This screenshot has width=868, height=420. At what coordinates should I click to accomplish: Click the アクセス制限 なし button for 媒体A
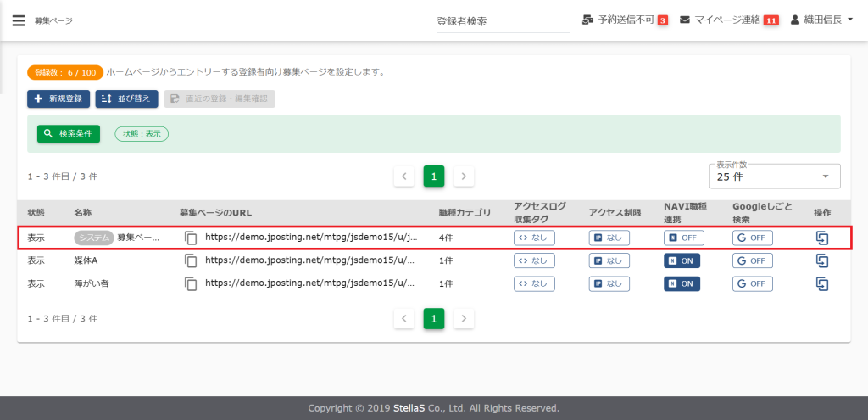[609, 260]
